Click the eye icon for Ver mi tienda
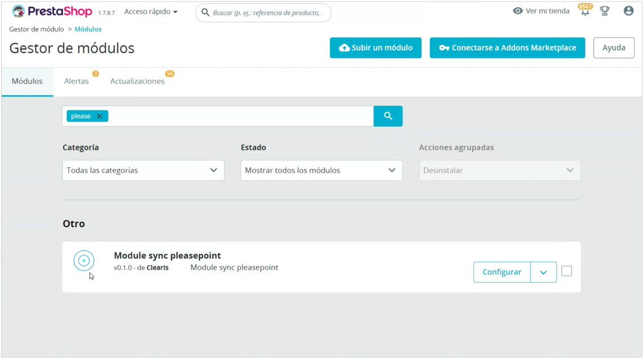The width and height of the screenshot is (644, 359). click(518, 11)
